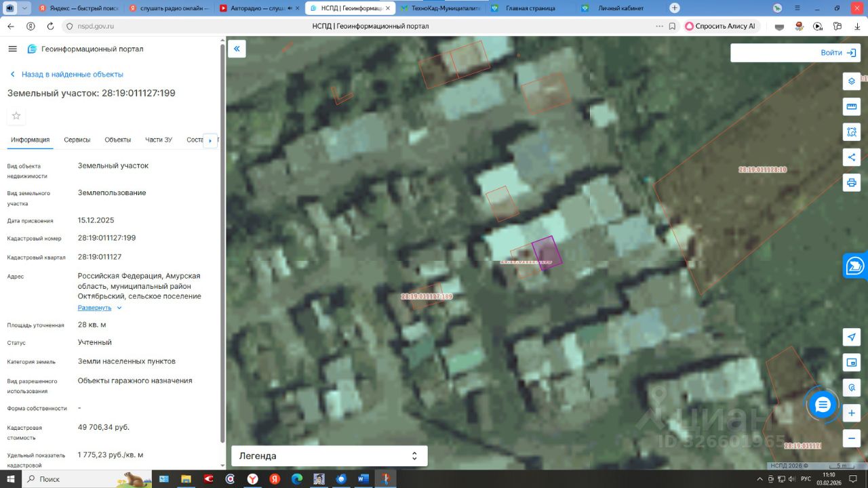The height and width of the screenshot is (488, 868).
Task: Return via Назад в найденные объекты
Action: pyautogui.click(x=66, y=75)
